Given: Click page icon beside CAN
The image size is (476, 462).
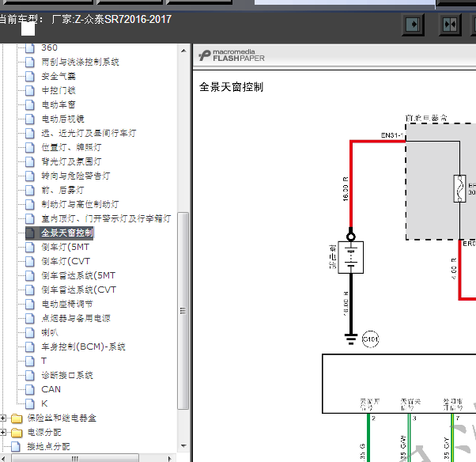Looking at the screenshot, I should pyautogui.click(x=30, y=390).
